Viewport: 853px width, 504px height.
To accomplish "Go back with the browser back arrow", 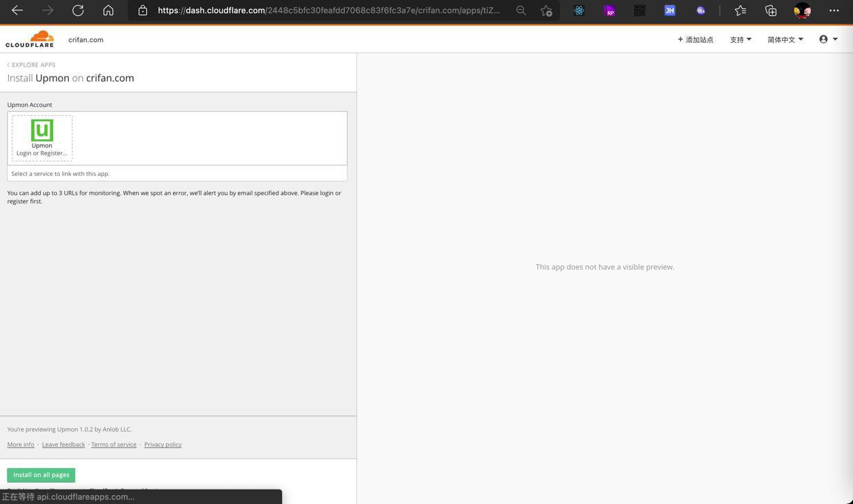I will pos(17,10).
